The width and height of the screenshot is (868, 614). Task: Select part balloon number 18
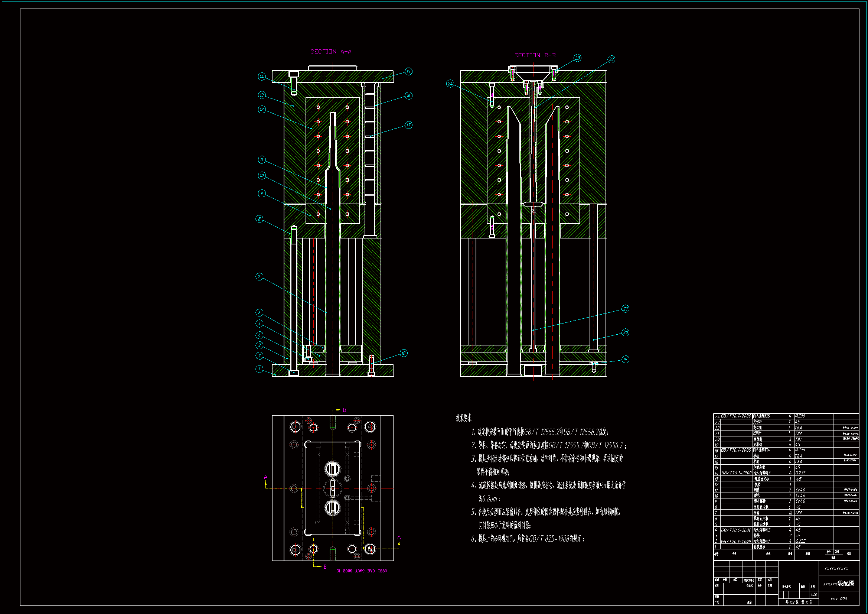[x=404, y=353]
